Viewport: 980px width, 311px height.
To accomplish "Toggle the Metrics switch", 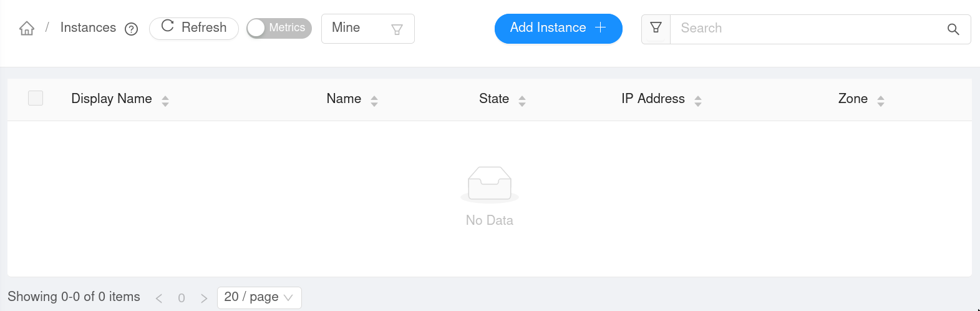I will pos(279,28).
